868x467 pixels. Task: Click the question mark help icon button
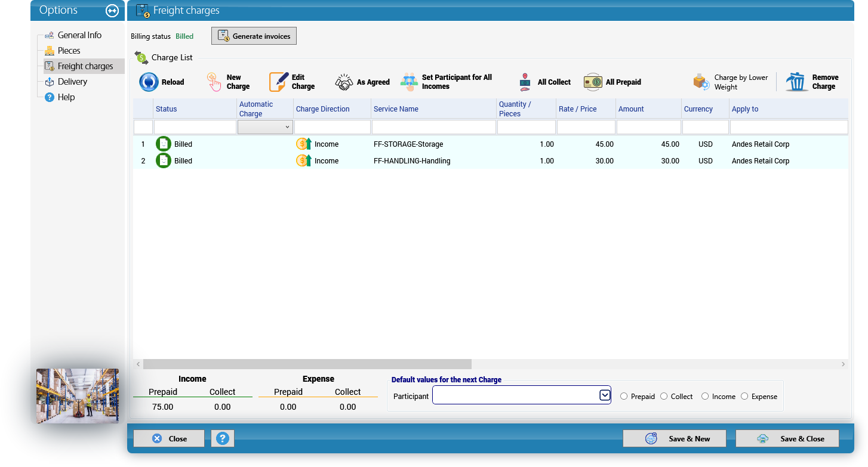click(x=223, y=438)
